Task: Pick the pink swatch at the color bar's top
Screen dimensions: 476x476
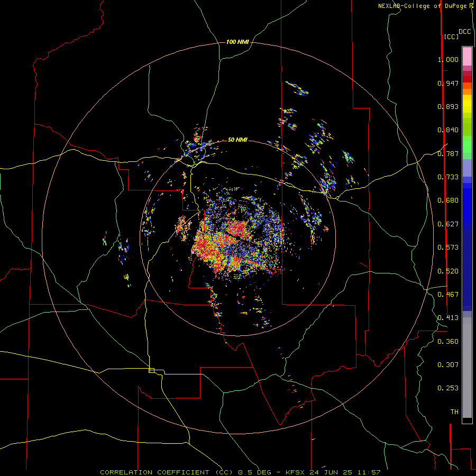Action: [x=467, y=56]
